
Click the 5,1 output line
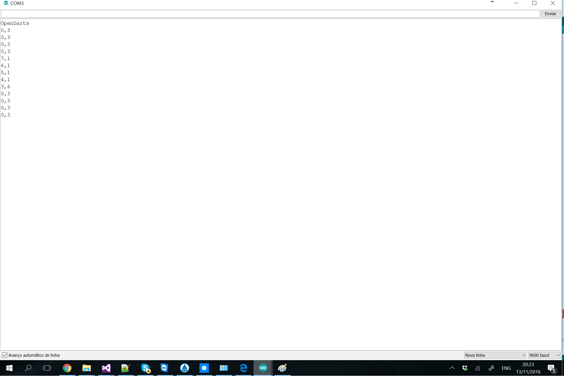[5, 73]
